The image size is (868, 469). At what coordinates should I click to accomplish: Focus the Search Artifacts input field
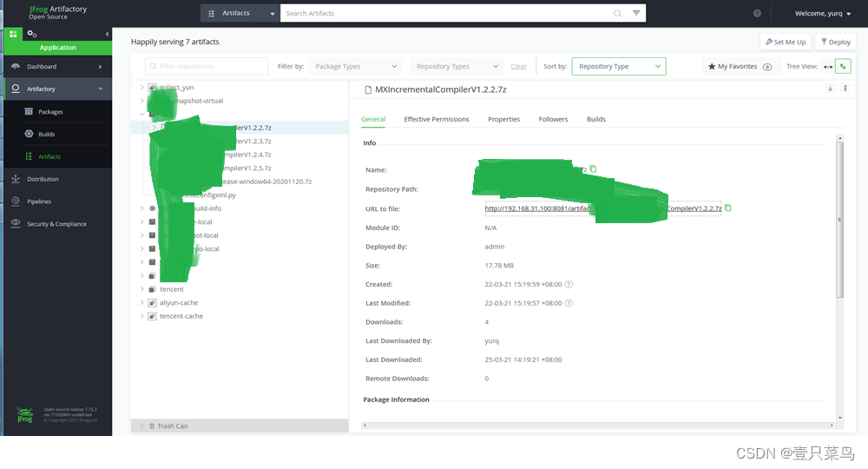pyautogui.click(x=445, y=13)
